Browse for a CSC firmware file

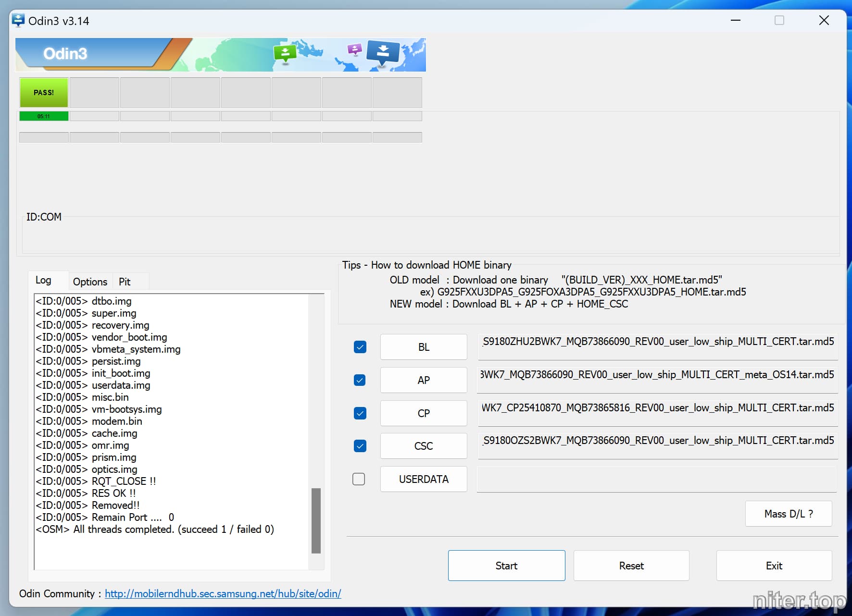(x=424, y=446)
